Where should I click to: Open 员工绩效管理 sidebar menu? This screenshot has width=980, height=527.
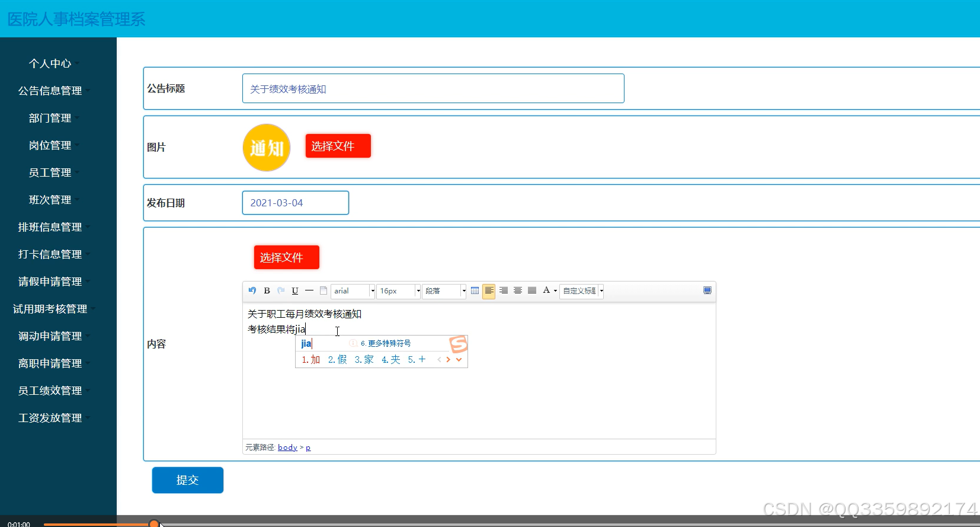coord(50,391)
